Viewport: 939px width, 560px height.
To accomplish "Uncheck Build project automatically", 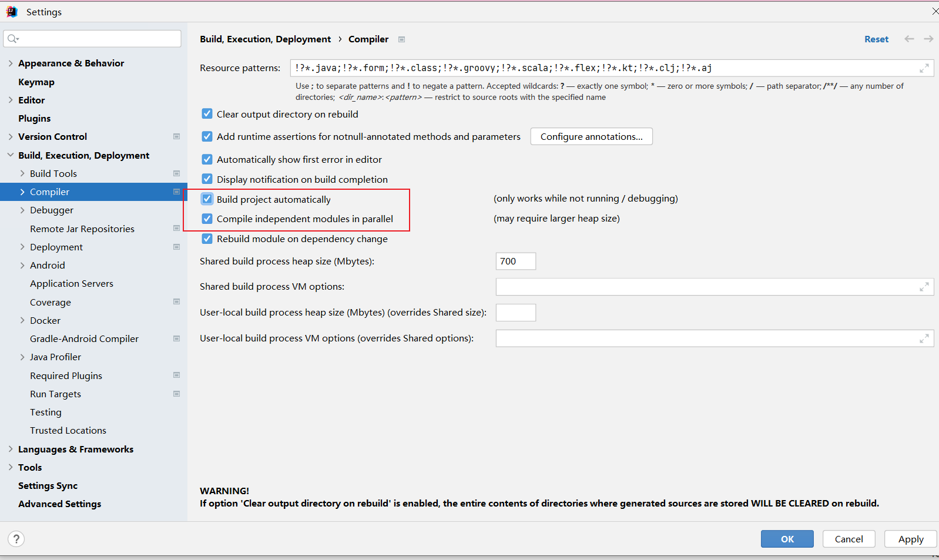I will click(207, 199).
